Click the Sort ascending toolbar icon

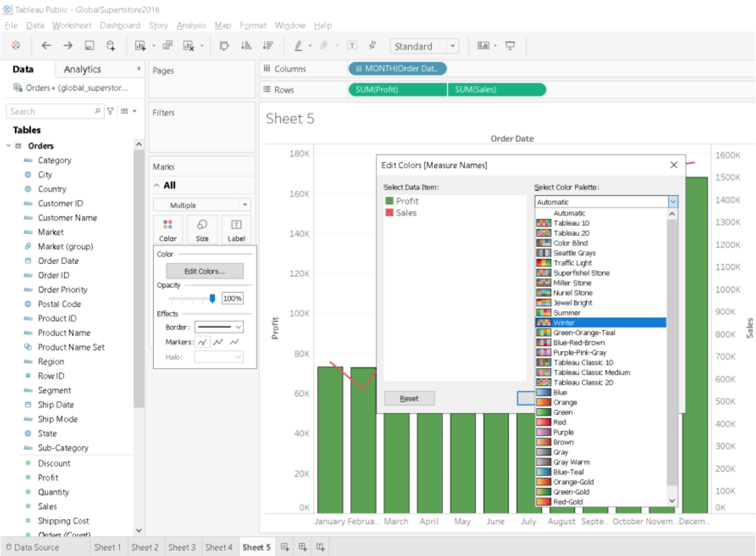246,45
